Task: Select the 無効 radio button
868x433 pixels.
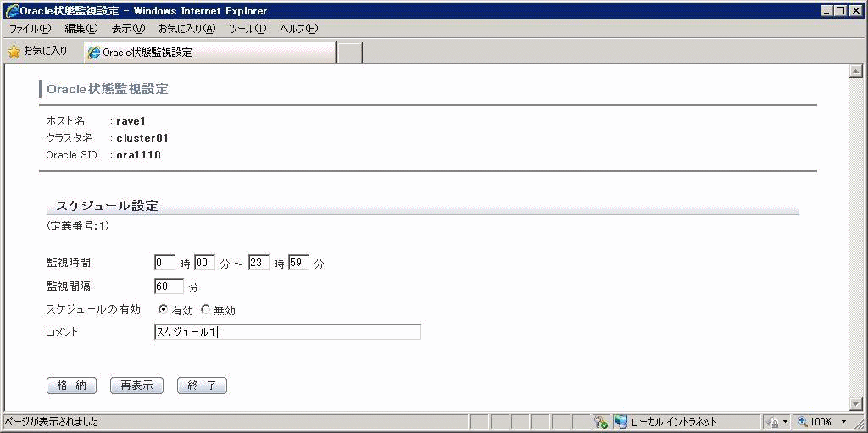Action: point(205,309)
